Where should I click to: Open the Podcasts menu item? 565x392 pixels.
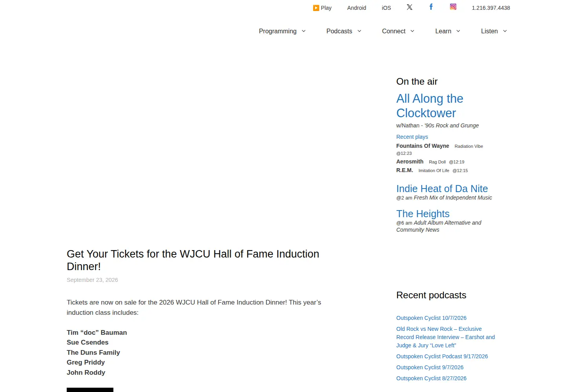coord(339,31)
